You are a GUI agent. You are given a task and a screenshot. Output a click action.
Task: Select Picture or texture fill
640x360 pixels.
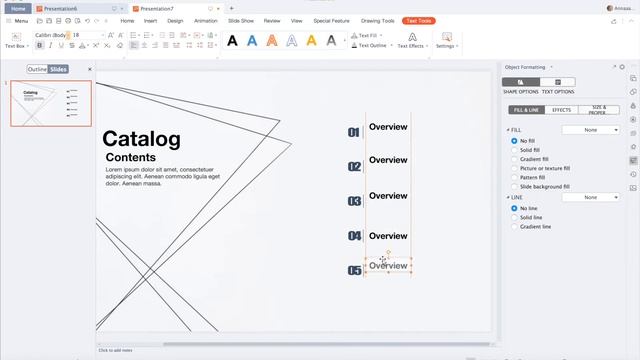(x=514, y=168)
